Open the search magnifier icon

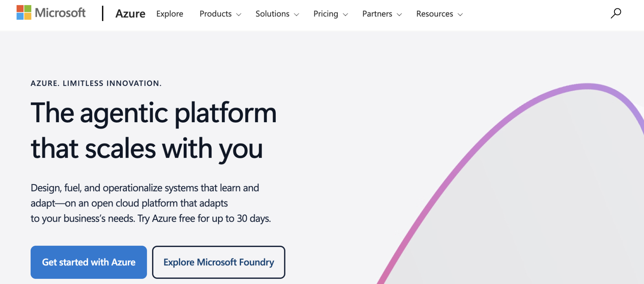pos(616,14)
